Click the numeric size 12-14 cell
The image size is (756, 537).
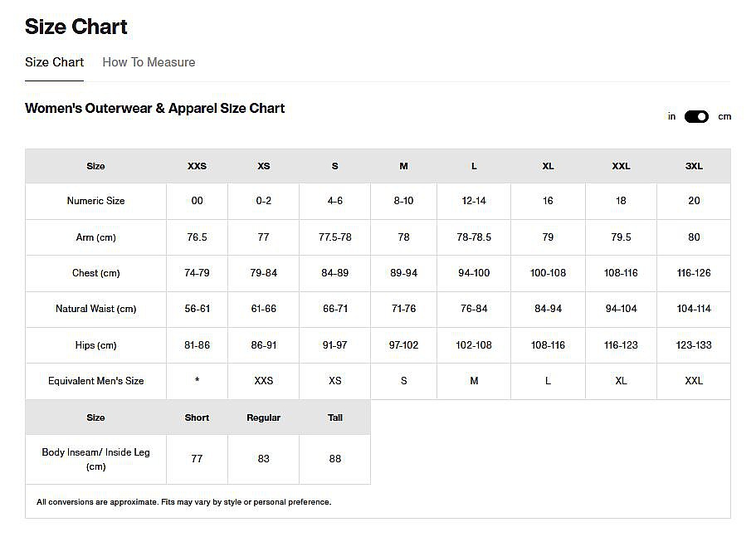[474, 201]
